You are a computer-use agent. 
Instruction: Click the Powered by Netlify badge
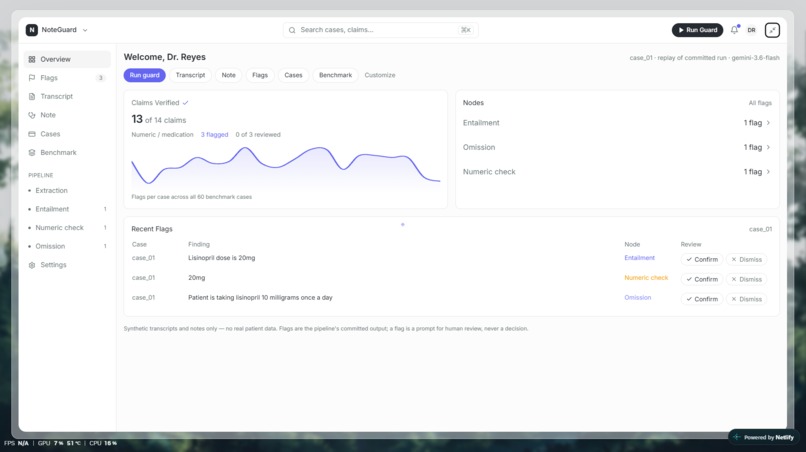click(764, 437)
